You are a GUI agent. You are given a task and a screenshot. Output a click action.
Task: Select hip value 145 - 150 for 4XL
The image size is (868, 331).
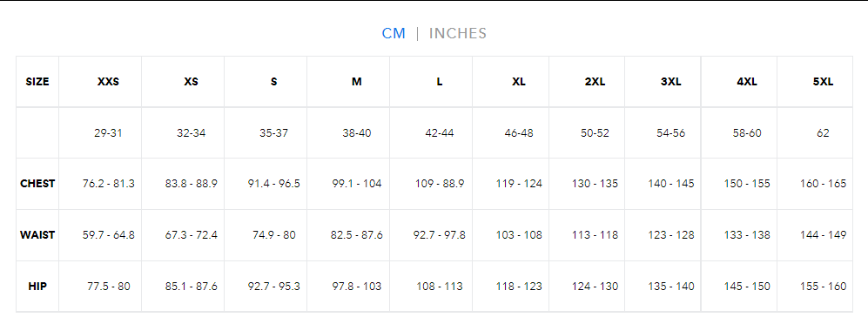coord(747,287)
